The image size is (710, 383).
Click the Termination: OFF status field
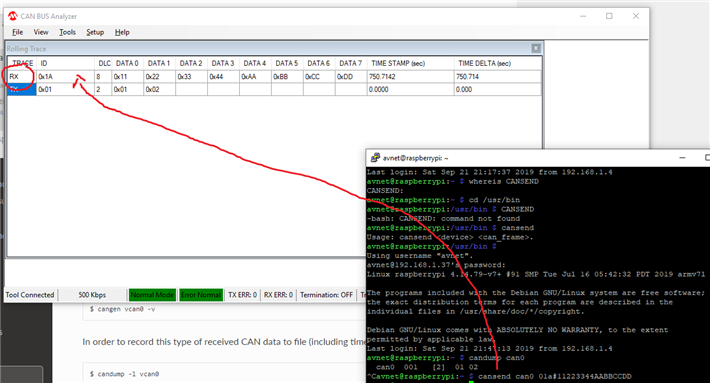(x=326, y=295)
